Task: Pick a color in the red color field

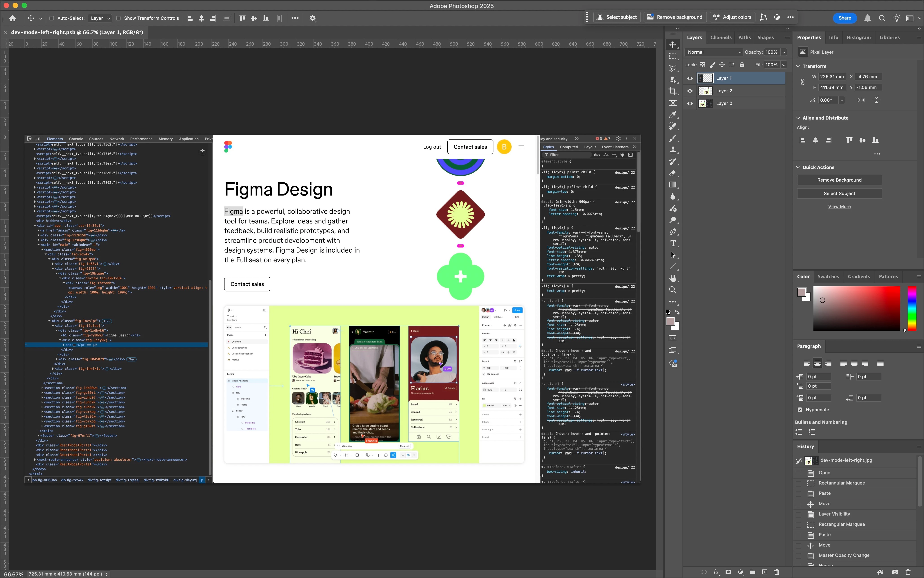Action: 856,308
